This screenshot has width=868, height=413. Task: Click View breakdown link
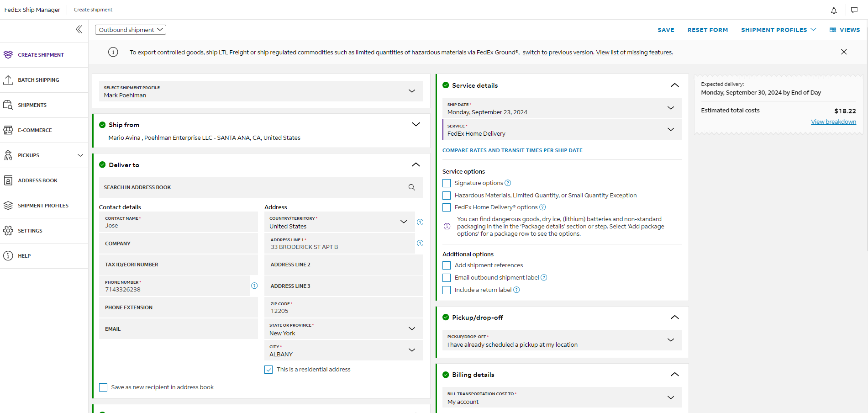tap(833, 122)
